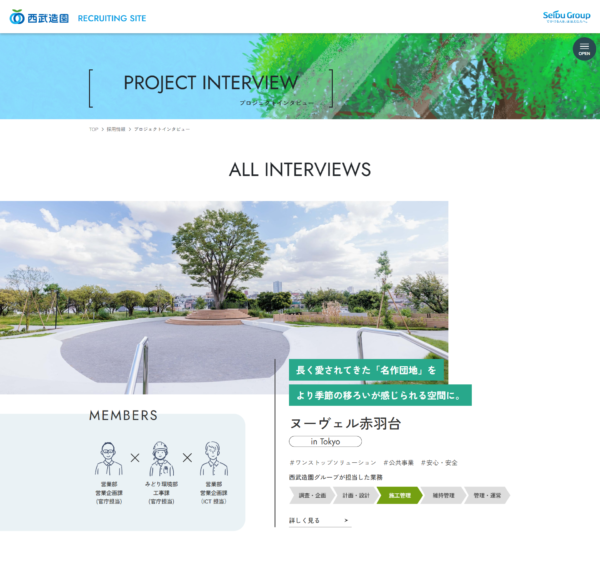The width and height of the screenshot is (600, 566).
Task: Click プロジェクトインタビュー breadcrumb item
Action: pyautogui.click(x=162, y=129)
